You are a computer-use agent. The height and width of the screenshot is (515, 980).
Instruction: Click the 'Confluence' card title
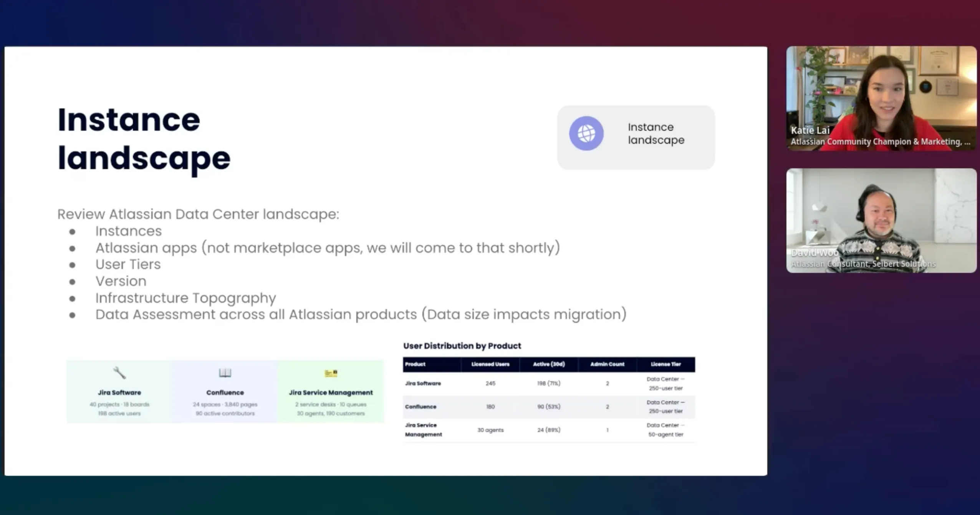[225, 392]
